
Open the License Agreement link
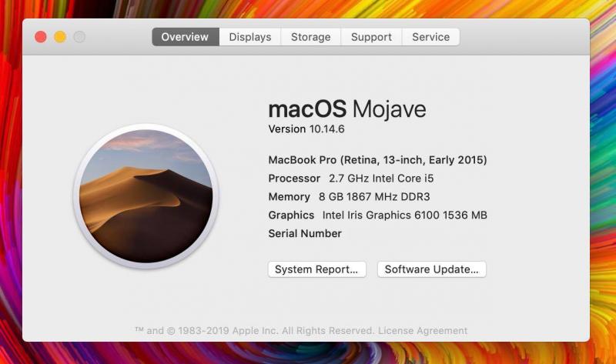[x=423, y=331]
